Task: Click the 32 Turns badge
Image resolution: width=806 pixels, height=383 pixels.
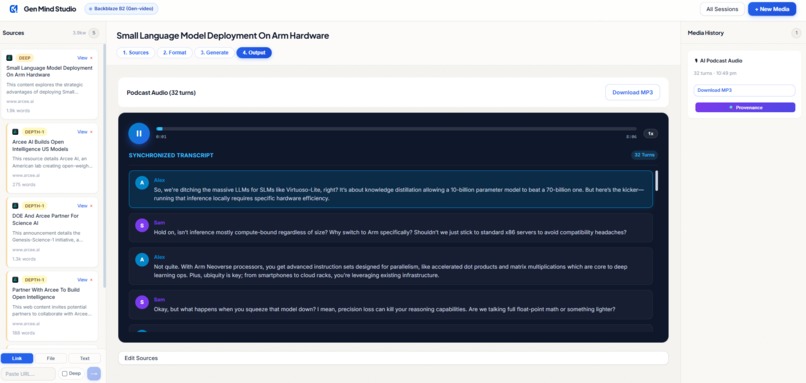Action: [x=645, y=155]
